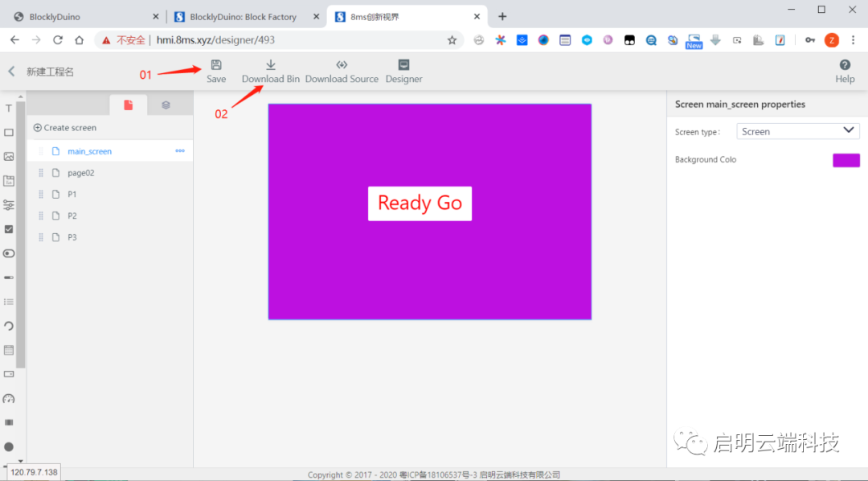Click the gray download arrow extension
The width and height of the screenshot is (868, 481).
(x=715, y=40)
